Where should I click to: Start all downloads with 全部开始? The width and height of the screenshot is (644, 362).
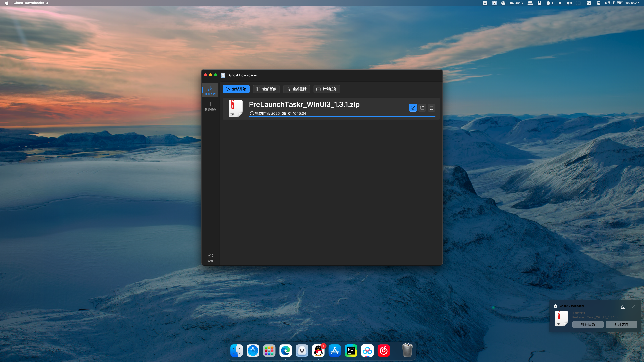point(236,89)
